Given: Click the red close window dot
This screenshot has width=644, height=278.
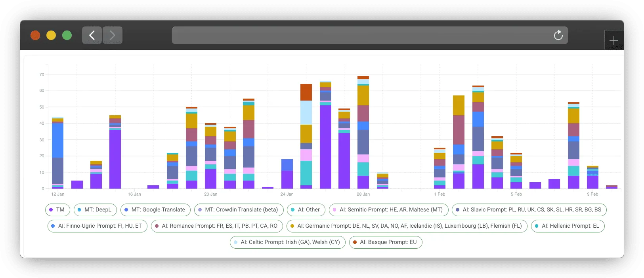Looking at the screenshot, I should (x=35, y=35).
